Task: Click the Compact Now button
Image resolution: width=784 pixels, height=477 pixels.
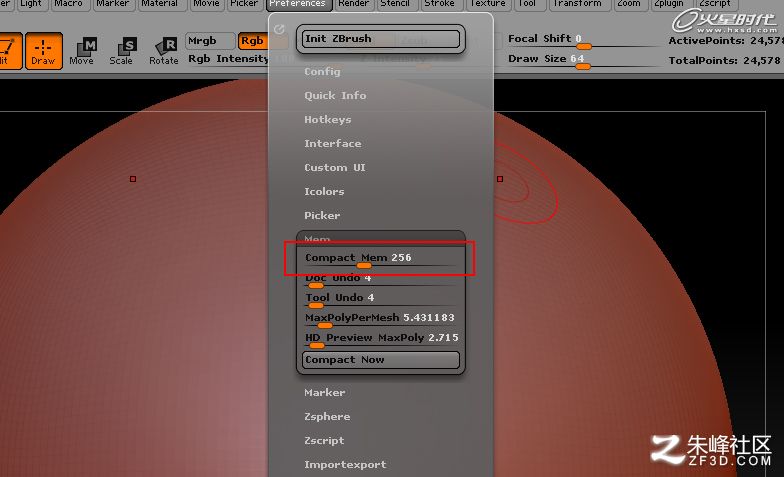Action: (380, 360)
